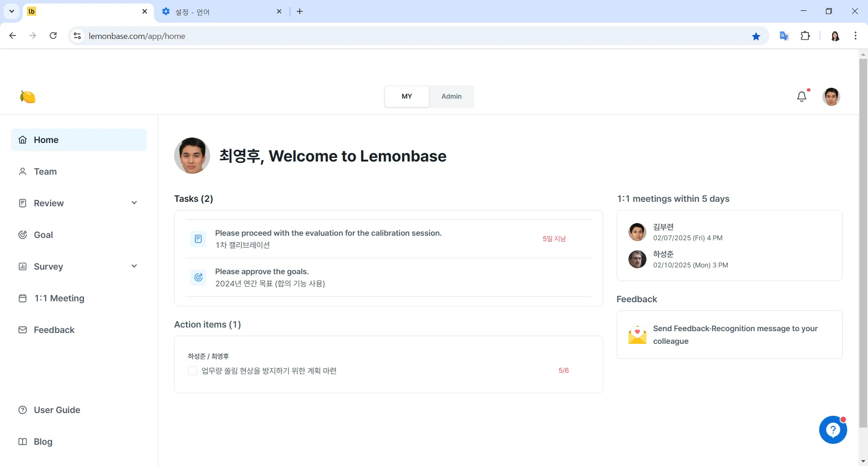Open new browser tab
The image size is (868, 466).
tap(300, 11)
